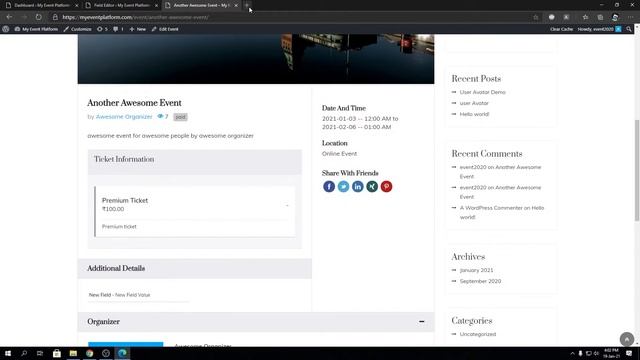Image resolution: width=640 pixels, height=360 pixels.
Task: Close the Dashboard browser tab
Action: tap(76, 5)
